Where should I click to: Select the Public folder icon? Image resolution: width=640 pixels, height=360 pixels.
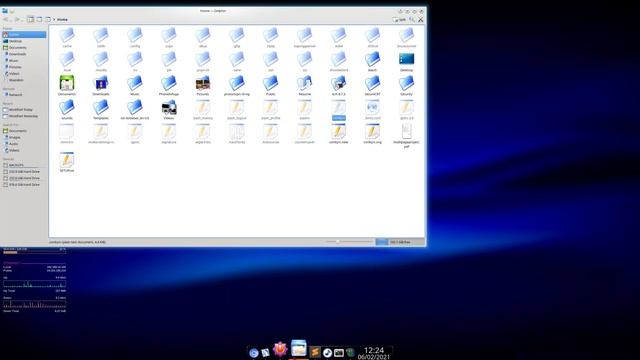click(x=271, y=83)
